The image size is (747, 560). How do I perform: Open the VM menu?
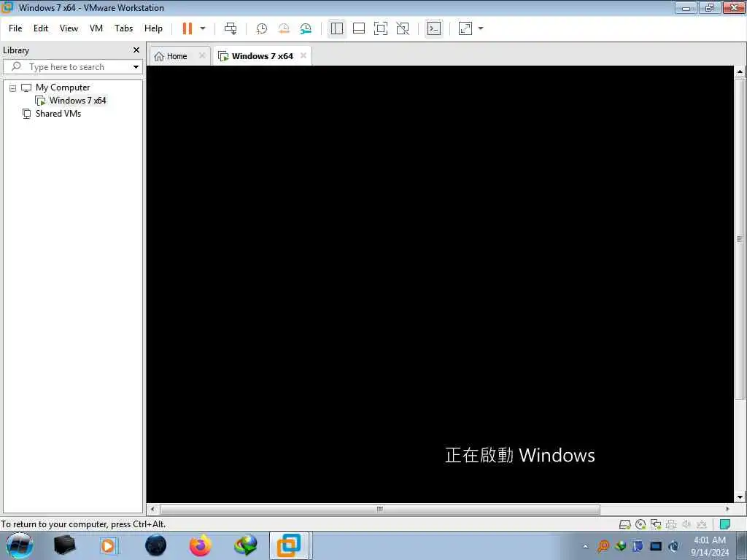(96, 28)
